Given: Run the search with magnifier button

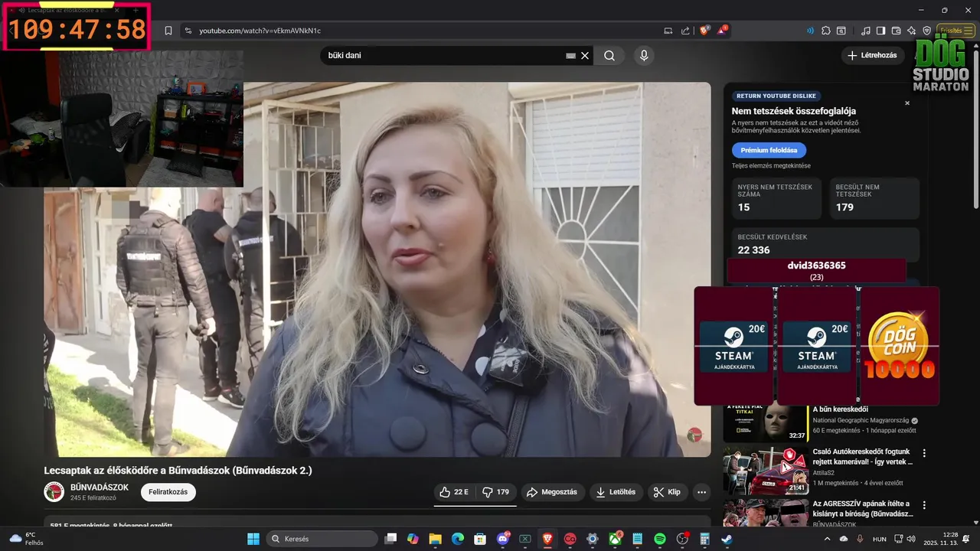Looking at the screenshot, I should point(609,55).
